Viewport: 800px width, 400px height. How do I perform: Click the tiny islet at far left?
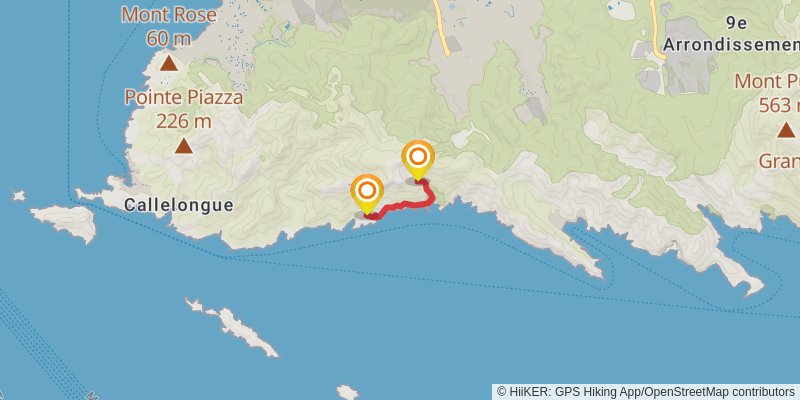coord(19,195)
